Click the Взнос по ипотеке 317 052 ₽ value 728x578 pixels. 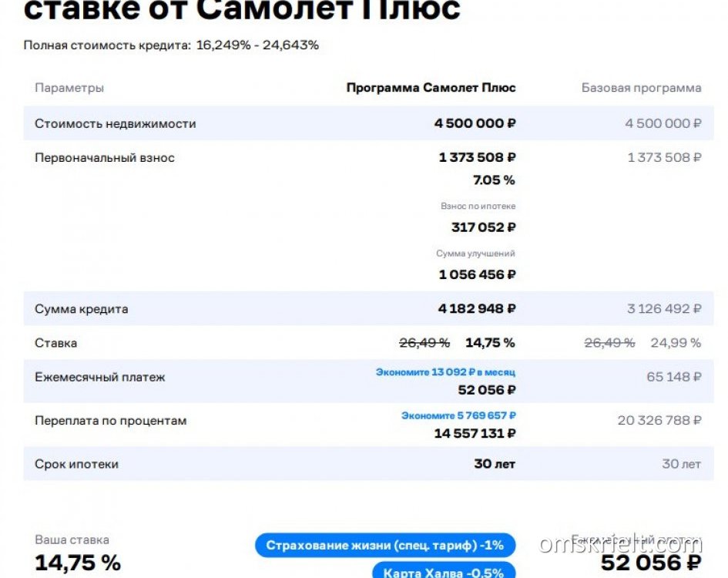click(483, 227)
